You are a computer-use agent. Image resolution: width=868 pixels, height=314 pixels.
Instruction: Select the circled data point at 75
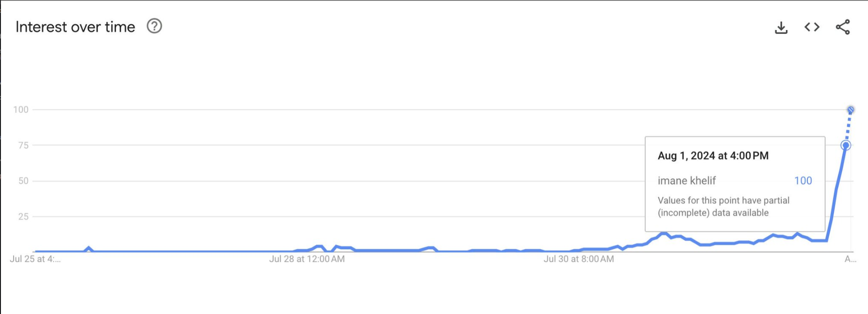(x=845, y=146)
